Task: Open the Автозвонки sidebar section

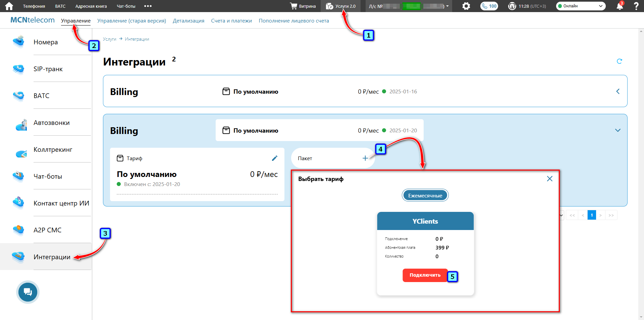Action: click(x=52, y=123)
